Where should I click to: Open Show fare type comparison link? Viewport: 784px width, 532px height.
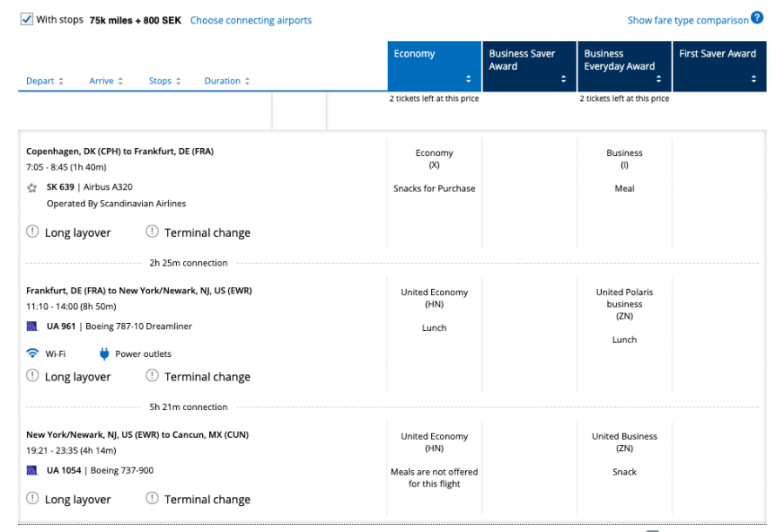point(687,20)
